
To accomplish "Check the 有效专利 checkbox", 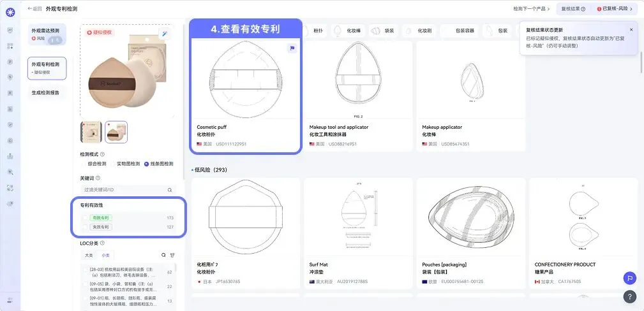I will point(85,218).
